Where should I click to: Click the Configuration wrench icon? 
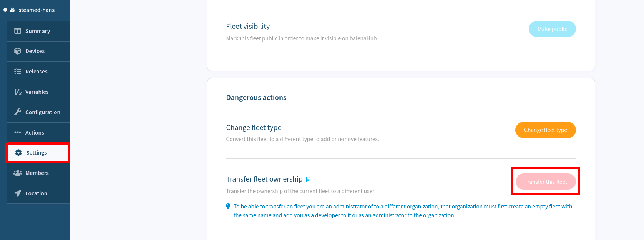click(x=18, y=112)
